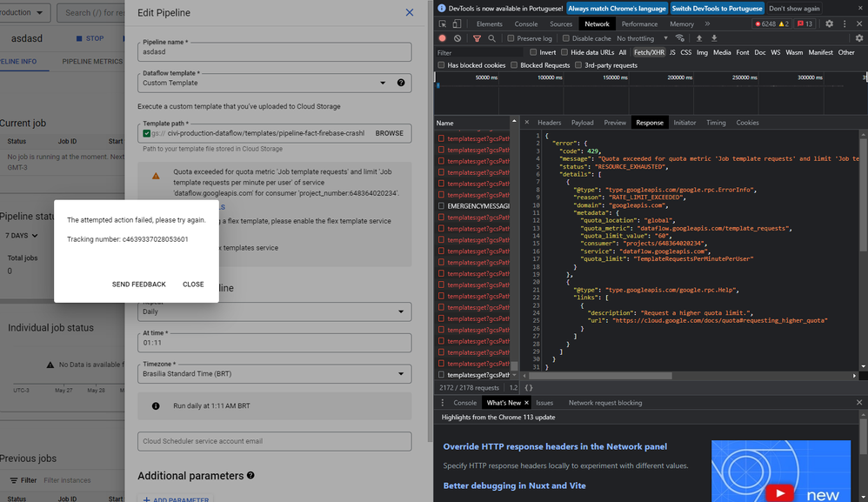868x502 pixels.
Task: Click Don't show again
Action: click(x=794, y=9)
